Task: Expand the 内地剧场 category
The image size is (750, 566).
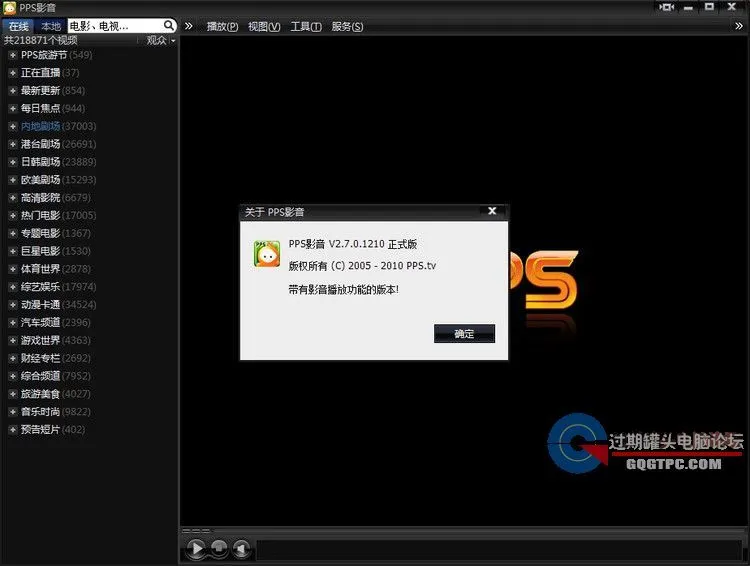Action: (x=13, y=126)
